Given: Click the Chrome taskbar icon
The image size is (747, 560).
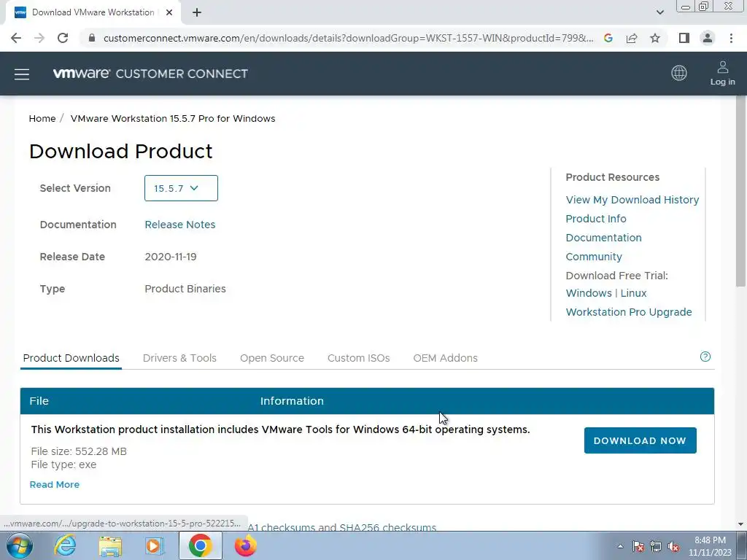Looking at the screenshot, I should (200, 545).
